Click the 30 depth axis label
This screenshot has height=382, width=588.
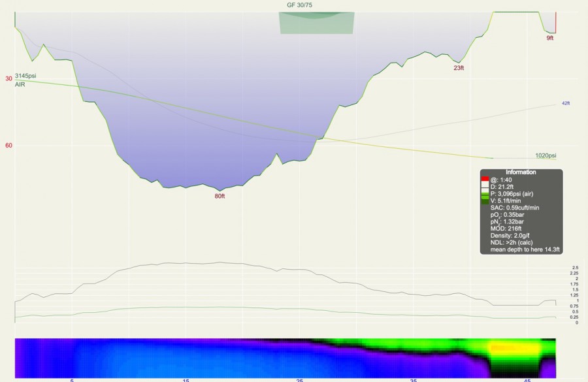[x=9, y=79]
